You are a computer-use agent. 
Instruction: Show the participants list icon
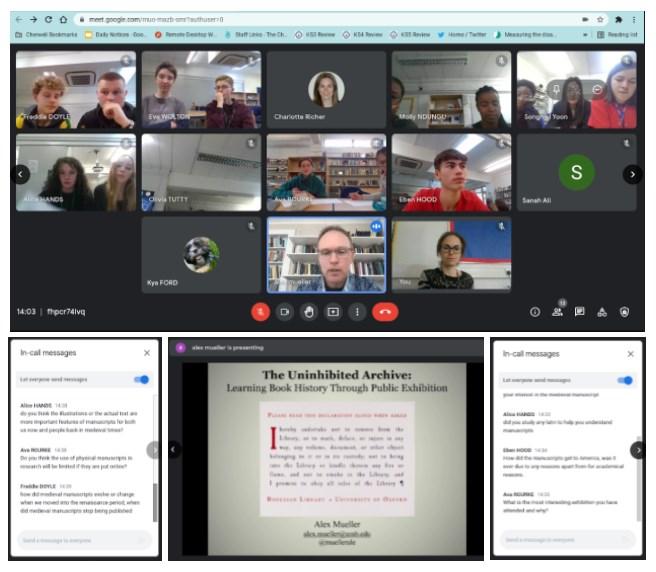click(x=557, y=312)
